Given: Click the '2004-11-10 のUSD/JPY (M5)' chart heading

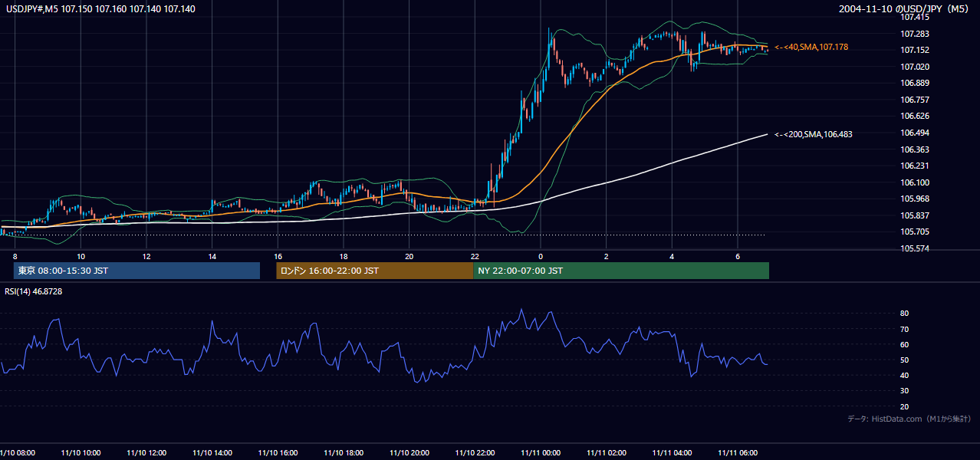Looking at the screenshot, I should pos(905,9).
